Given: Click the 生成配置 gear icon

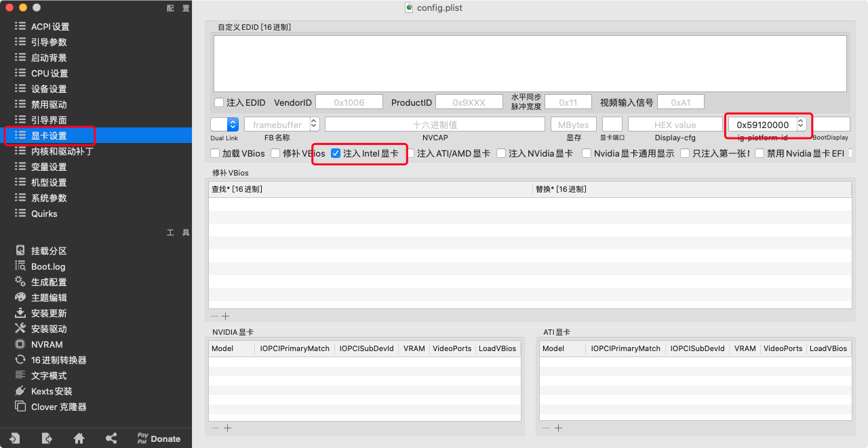Looking at the screenshot, I should pyautogui.click(x=20, y=282).
